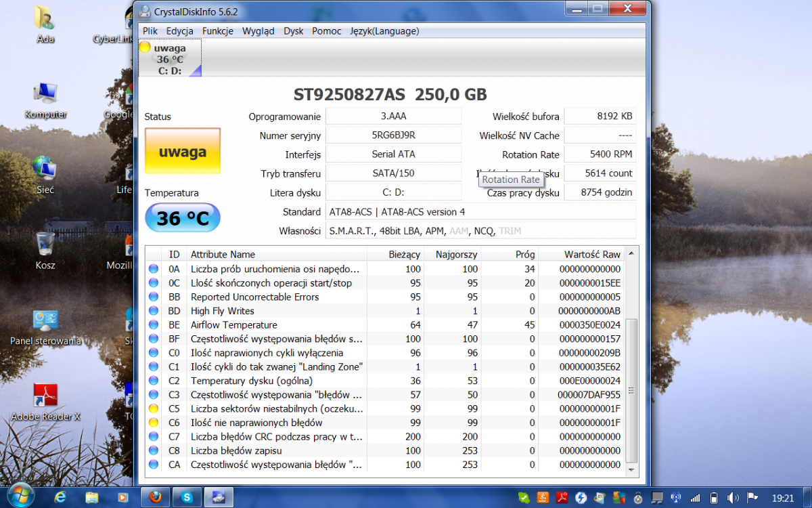The width and height of the screenshot is (812, 508).
Task: Open the Action Center flag icon
Action: coord(752,498)
